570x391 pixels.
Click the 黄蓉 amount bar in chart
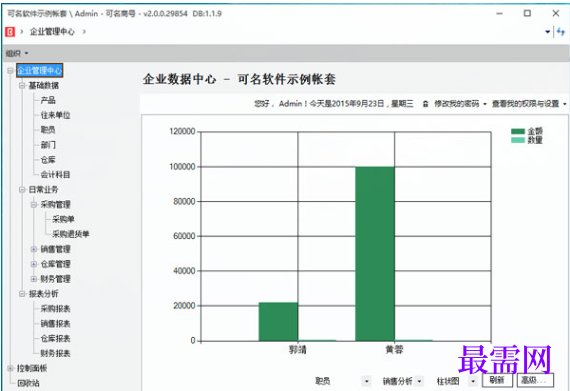(375, 254)
